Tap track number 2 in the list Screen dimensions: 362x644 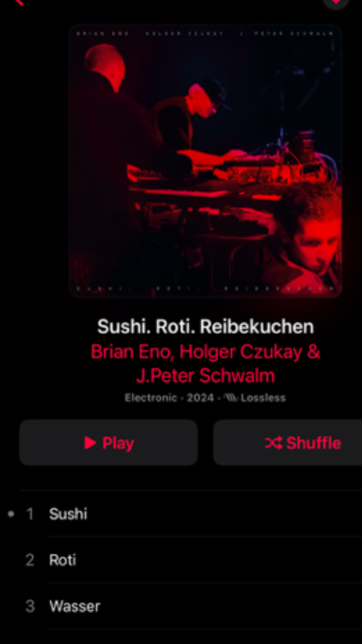click(x=30, y=560)
